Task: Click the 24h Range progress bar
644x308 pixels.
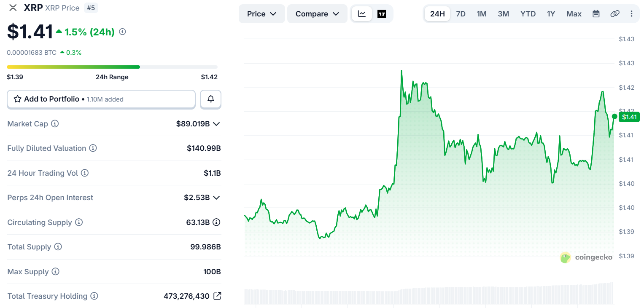Action: (x=112, y=67)
